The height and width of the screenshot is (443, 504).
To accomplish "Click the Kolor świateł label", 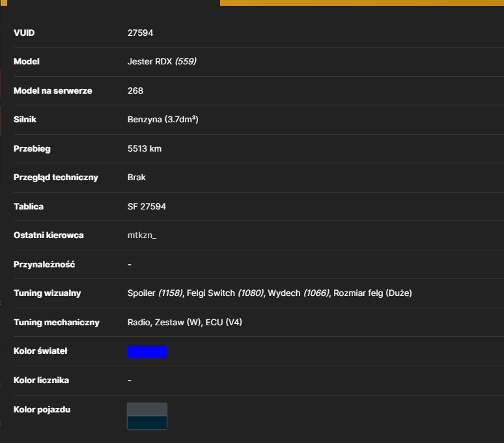I will pos(40,351).
